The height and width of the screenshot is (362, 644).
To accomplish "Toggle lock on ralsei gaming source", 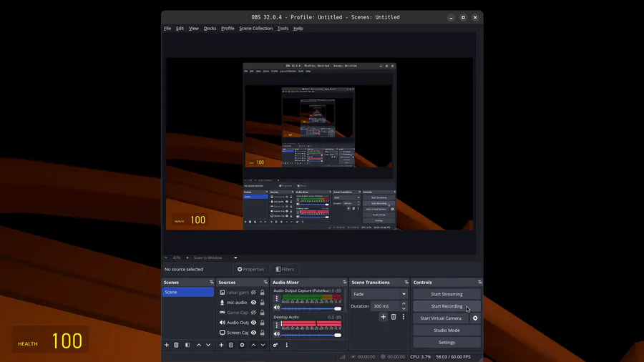I will 263,292.
